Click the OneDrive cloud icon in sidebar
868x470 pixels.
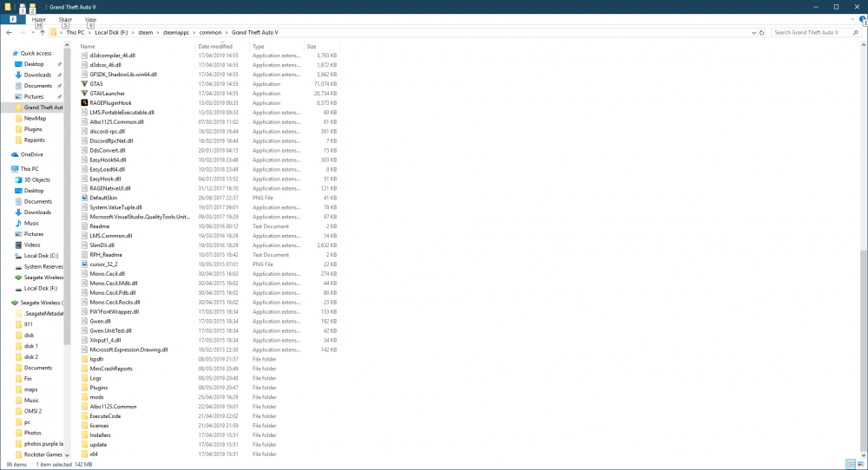pos(15,155)
